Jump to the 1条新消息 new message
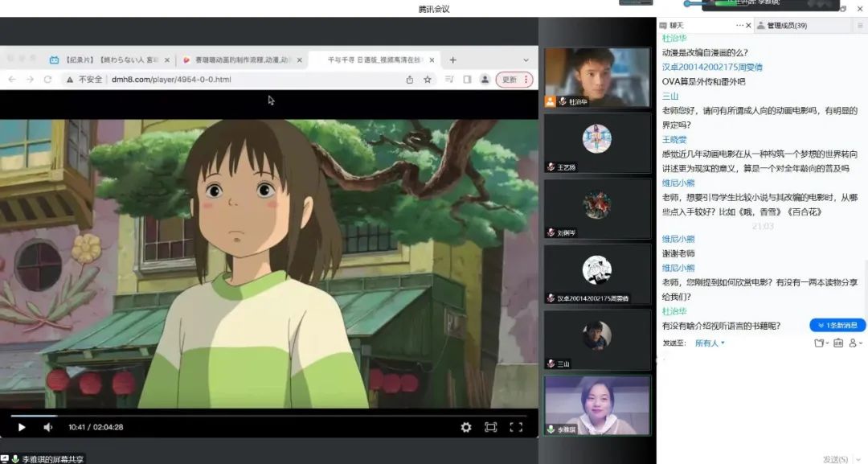 [x=837, y=325]
